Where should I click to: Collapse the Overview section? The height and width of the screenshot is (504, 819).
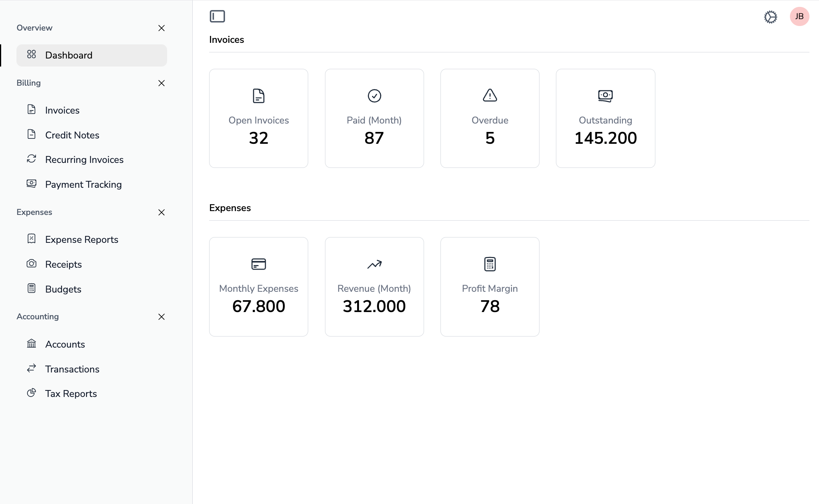click(x=161, y=28)
